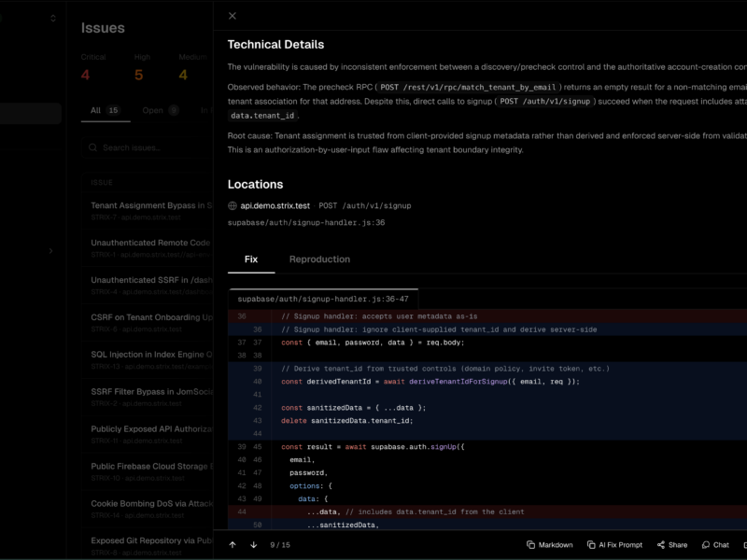Expand the sidebar item chevron arrow
The image size is (747, 560).
(x=50, y=250)
